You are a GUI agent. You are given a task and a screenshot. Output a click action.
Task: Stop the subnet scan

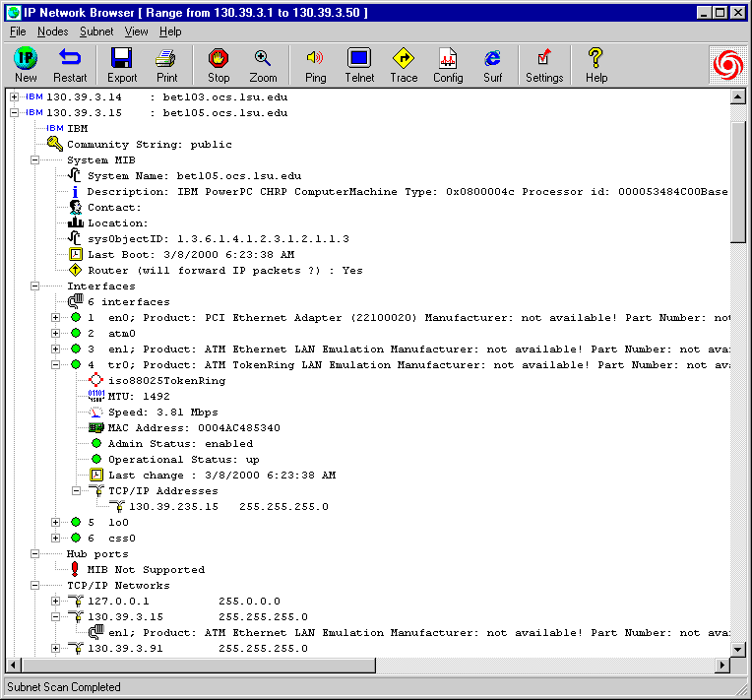[219, 65]
